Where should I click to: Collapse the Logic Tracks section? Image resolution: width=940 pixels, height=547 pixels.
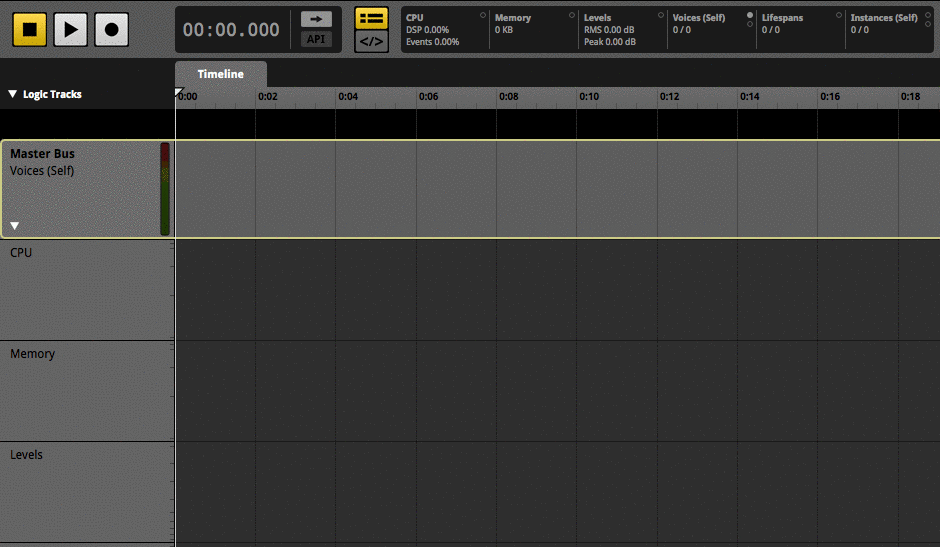tap(13, 94)
